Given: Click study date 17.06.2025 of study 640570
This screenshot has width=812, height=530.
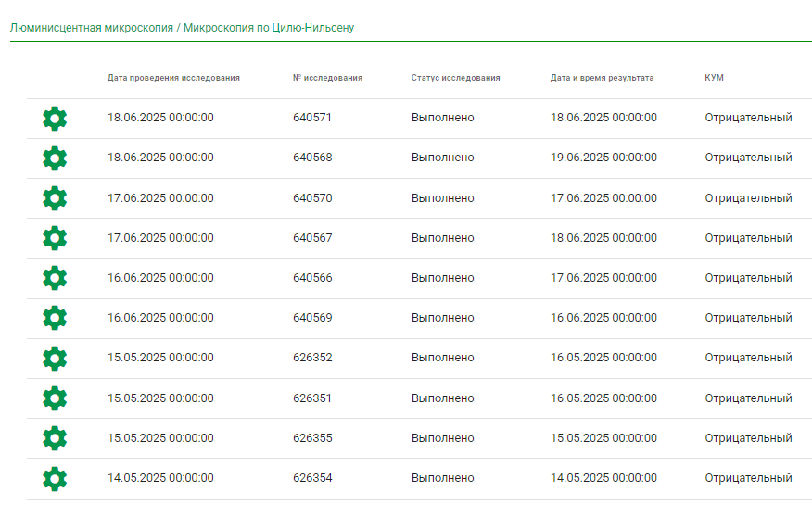Looking at the screenshot, I should [x=160, y=198].
